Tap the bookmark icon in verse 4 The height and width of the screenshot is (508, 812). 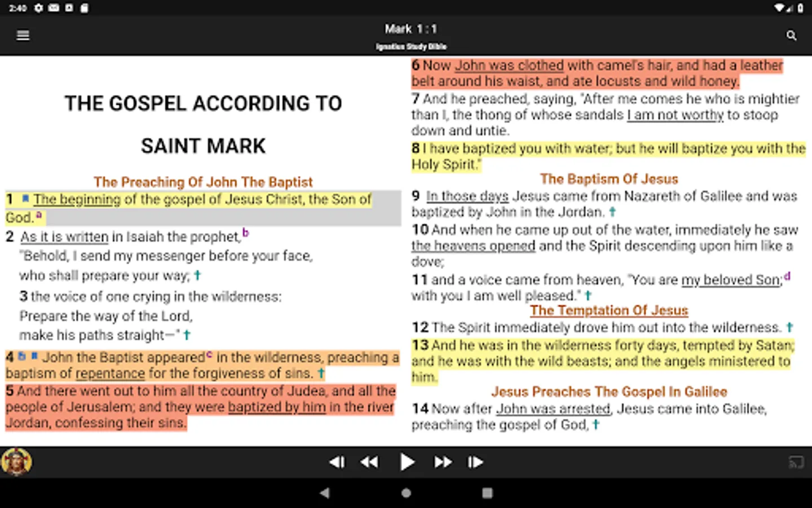34,356
